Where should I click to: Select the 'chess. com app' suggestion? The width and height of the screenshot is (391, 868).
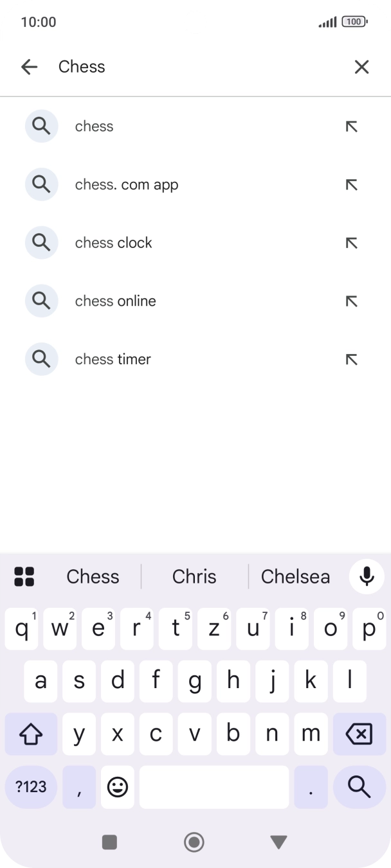click(127, 185)
